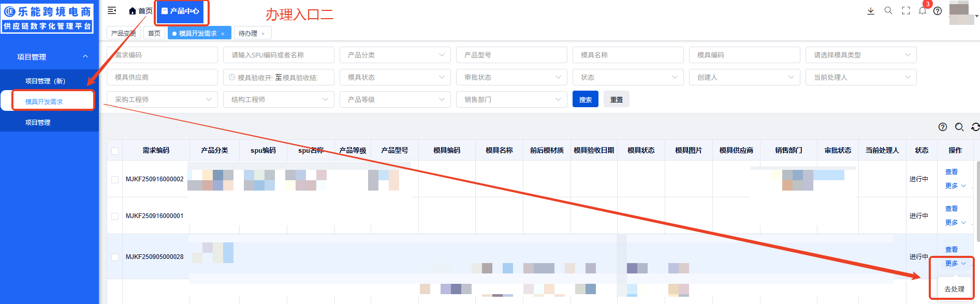Click the 需求编码 column header

coord(156,150)
